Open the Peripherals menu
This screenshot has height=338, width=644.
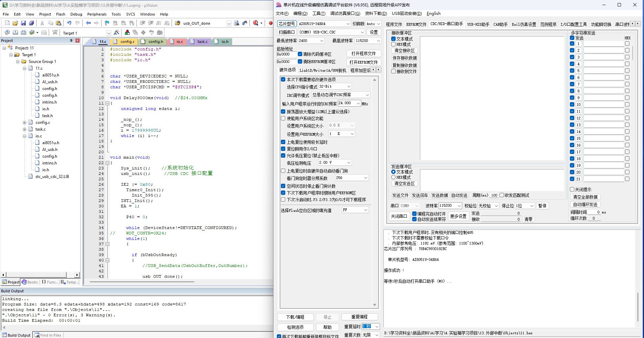[x=97, y=14]
